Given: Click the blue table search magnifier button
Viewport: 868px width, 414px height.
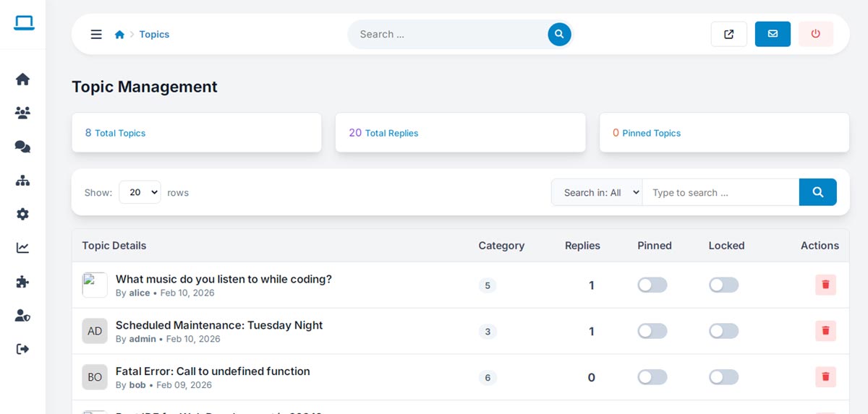Looking at the screenshot, I should click(x=818, y=192).
